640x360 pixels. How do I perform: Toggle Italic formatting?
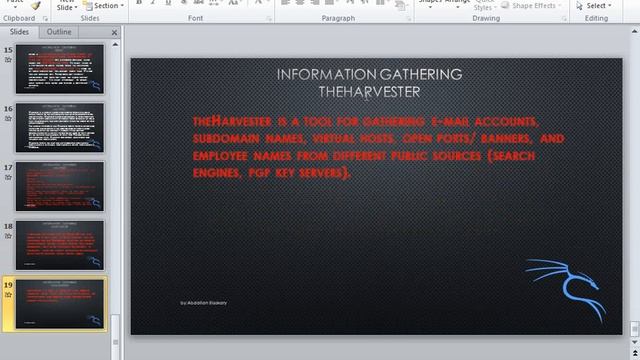pyautogui.click(x=153, y=2)
